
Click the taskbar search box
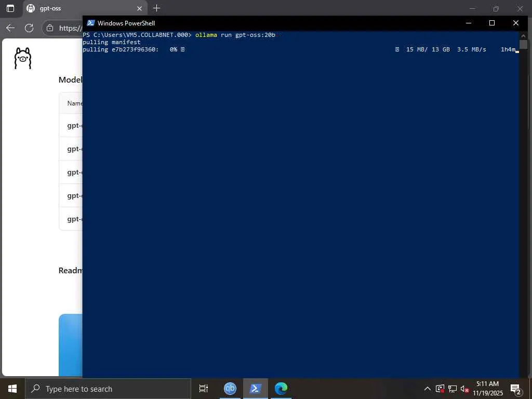(108, 389)
